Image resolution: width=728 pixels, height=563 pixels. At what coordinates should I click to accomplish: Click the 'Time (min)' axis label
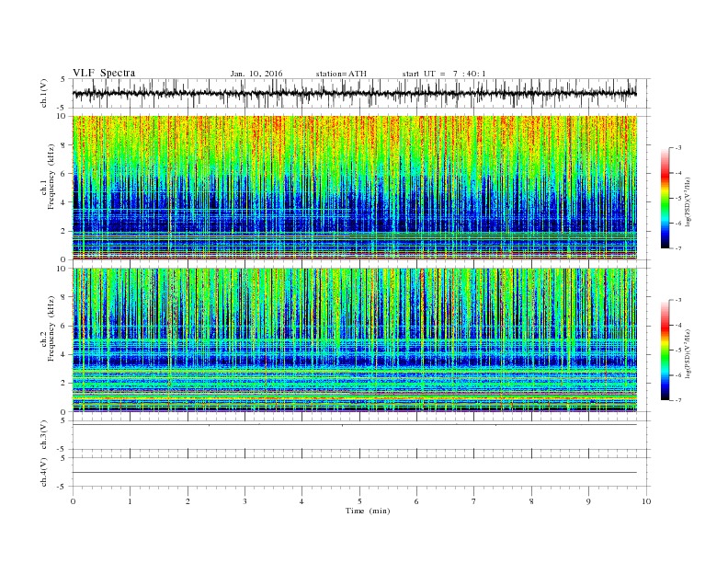coord(368,511)
